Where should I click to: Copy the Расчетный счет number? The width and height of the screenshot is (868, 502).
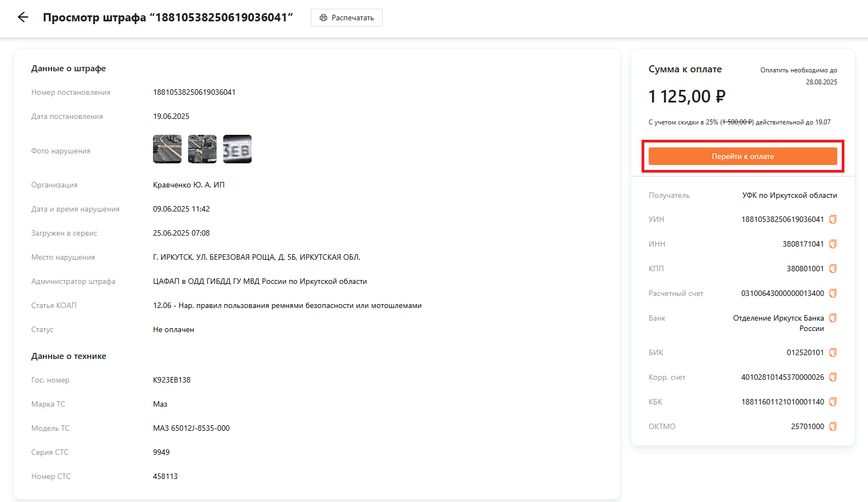[x=833, y=293]
